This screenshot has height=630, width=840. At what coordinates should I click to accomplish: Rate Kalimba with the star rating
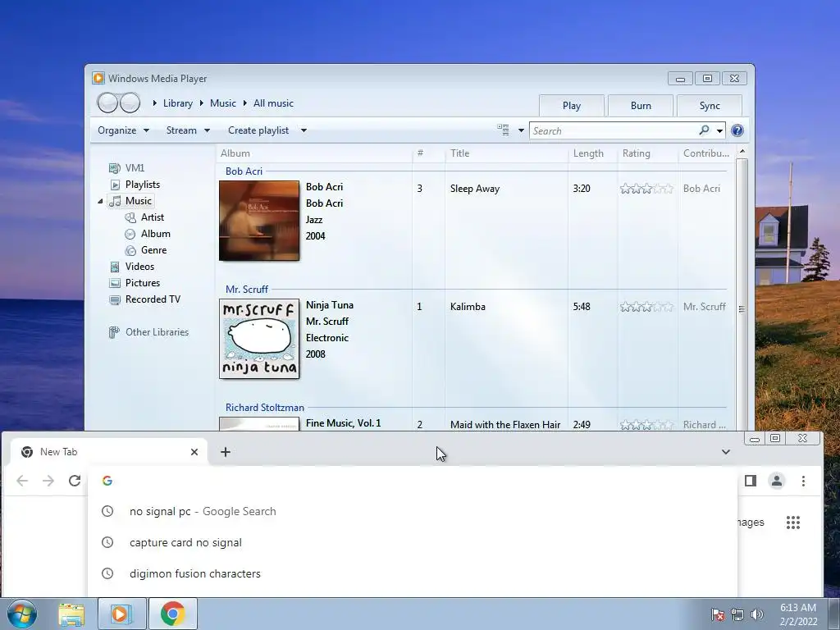[646, 307]
